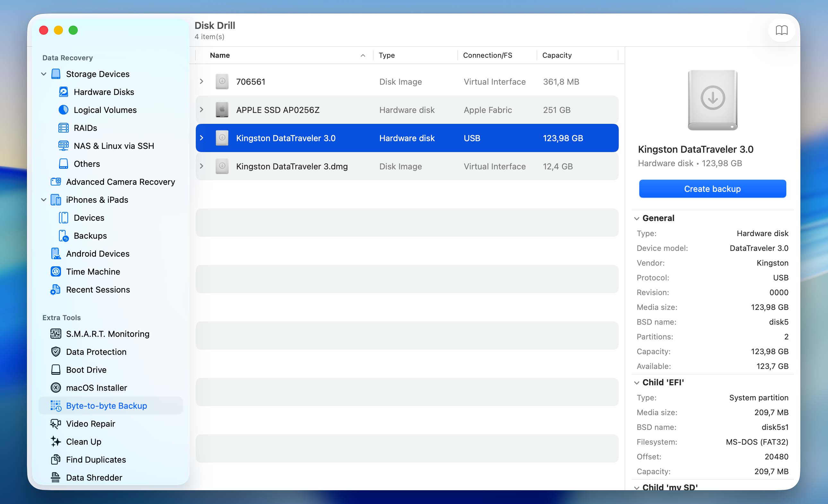This screenshot has width=828, height=504.
Task: Click the '361,8 MB' capacity cell
Action: click(561, 82)
